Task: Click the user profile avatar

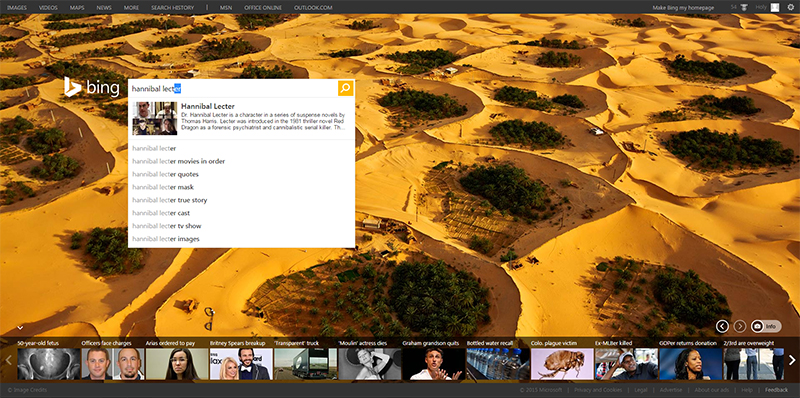Action: click(x=775, y=7)
